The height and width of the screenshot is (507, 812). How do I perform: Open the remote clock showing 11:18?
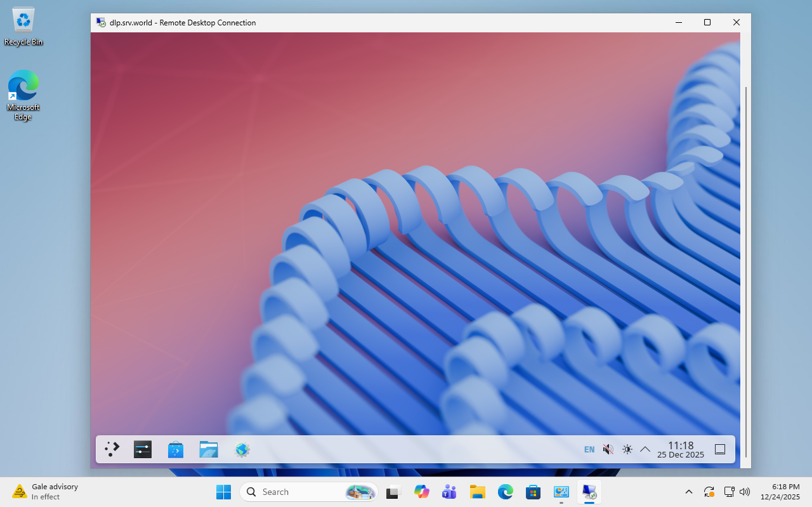point(680,449)
